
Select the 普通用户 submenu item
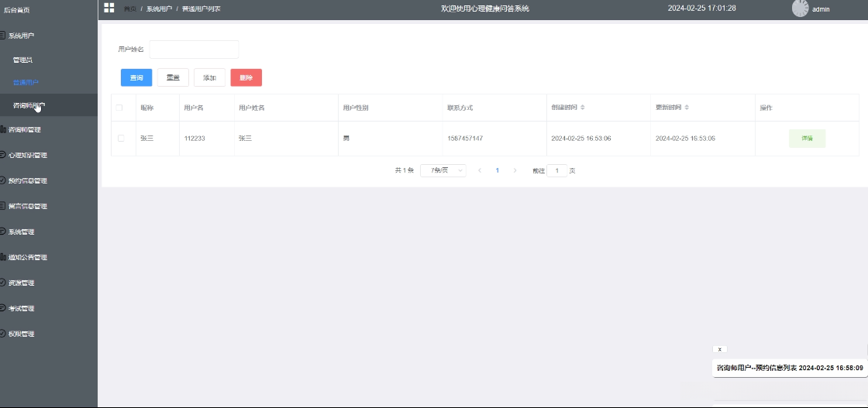point(49,82)
